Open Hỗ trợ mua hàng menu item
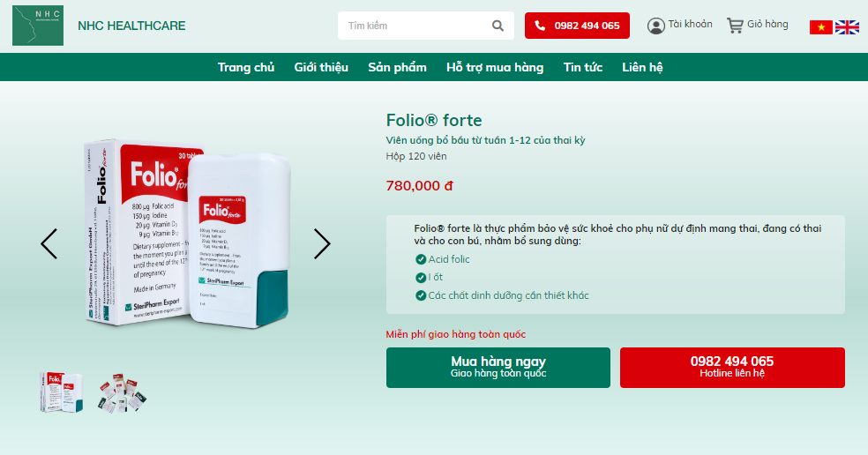868x455 pixels. point(495,67)
